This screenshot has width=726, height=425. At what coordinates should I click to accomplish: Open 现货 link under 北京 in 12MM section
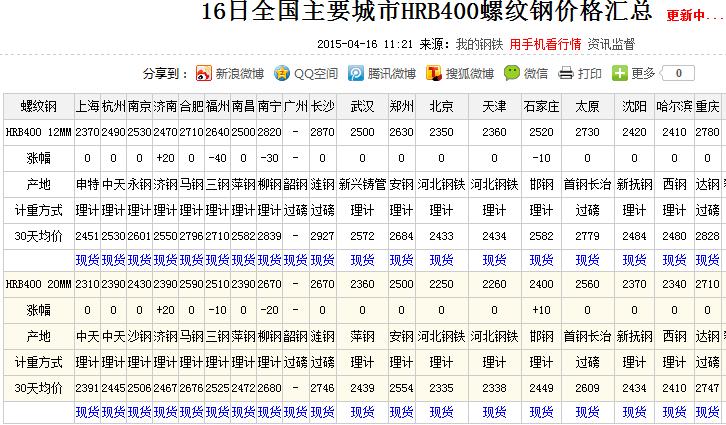pyautogui.click(x=441, y=260)
